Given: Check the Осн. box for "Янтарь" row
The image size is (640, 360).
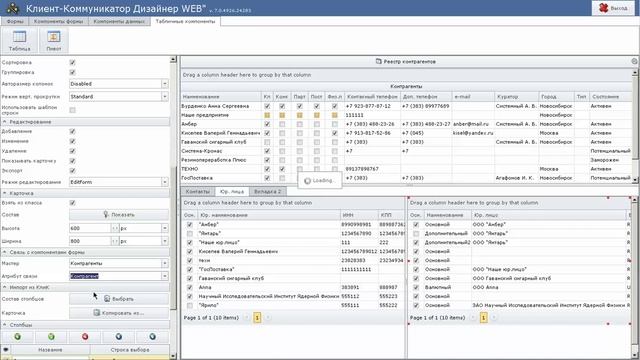Looking at the screenshot, I should 189,233.
